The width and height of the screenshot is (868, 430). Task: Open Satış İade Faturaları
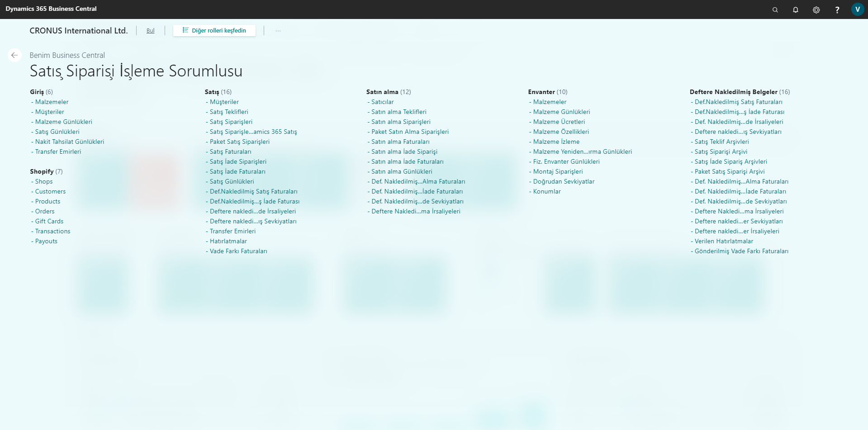(237, 171)
